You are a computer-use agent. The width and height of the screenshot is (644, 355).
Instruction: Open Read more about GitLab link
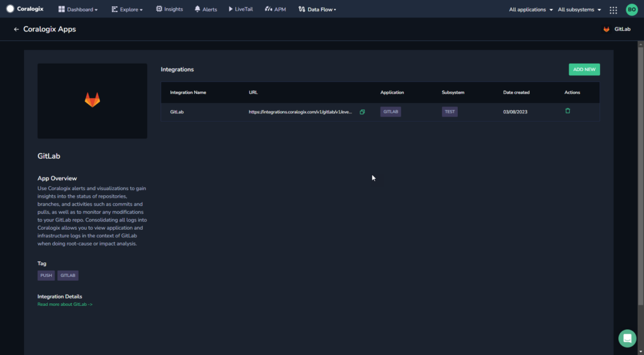pos(65,305)
